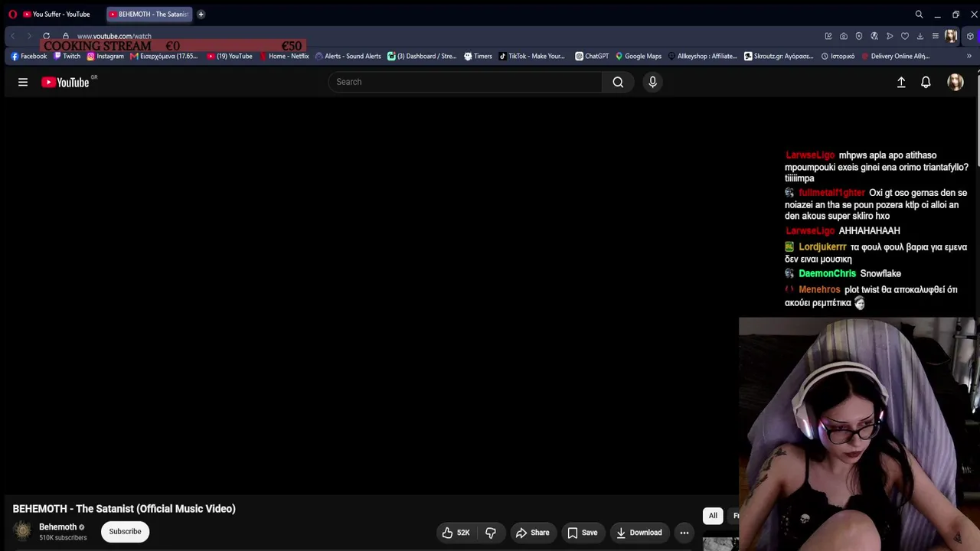Search with your voice microphone
This screenshot has width=980, height=551.
pos(652,82)
